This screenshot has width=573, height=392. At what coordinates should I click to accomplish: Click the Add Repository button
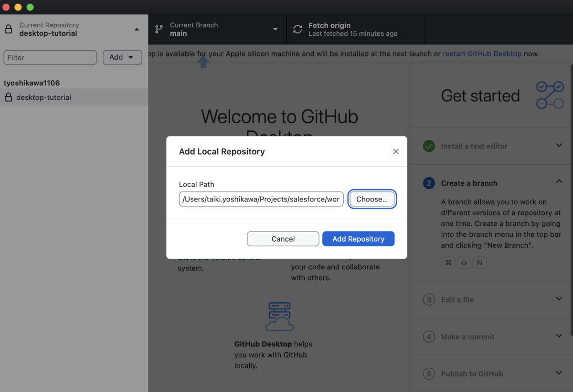click(x=358, y=239)
